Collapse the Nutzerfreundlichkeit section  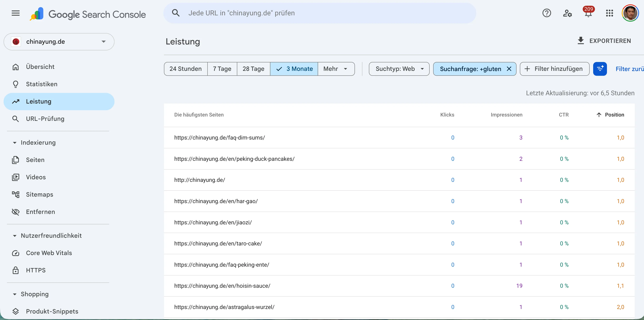(x=15, y=236)
